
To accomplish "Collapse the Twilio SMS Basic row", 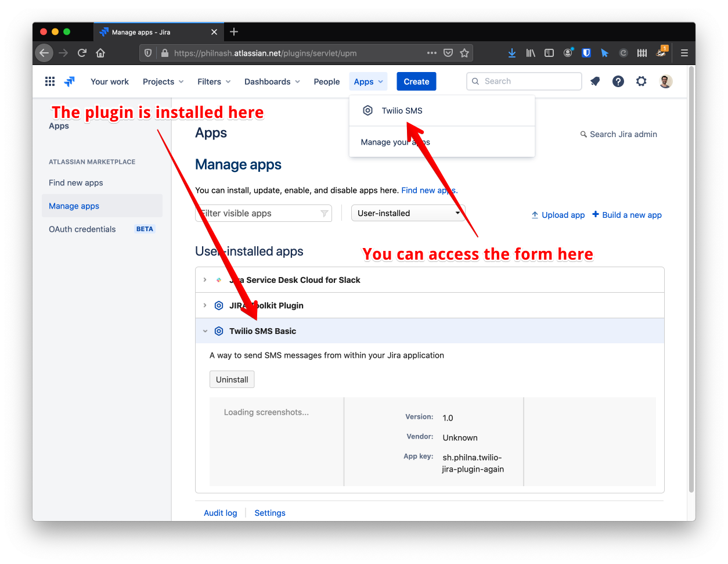I will tap(205, 331).
